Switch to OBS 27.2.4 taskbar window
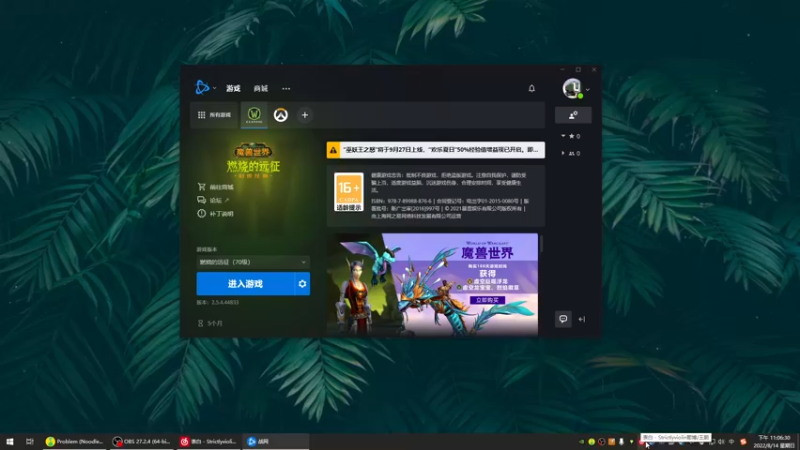 point(142,441)
